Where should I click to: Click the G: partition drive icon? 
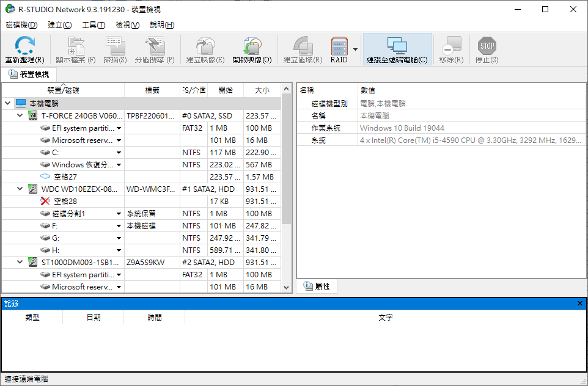click(x=45, y=238)
